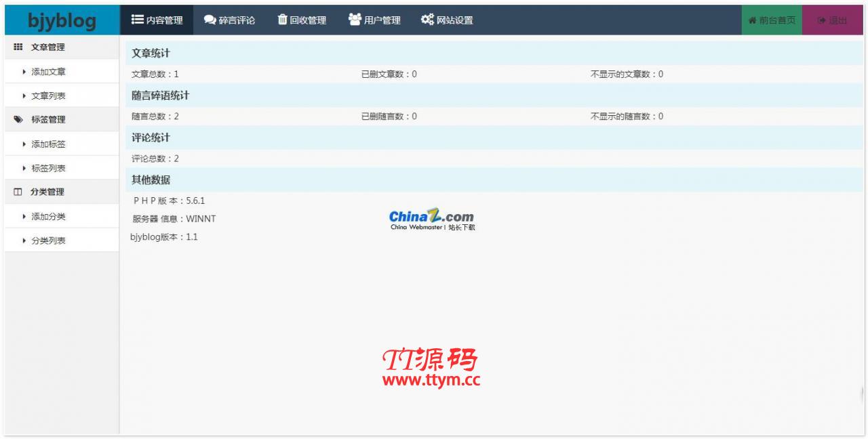868x439 pixels.
Task: Click the 评论统计 section header
Action: click(x=494, y=138)
